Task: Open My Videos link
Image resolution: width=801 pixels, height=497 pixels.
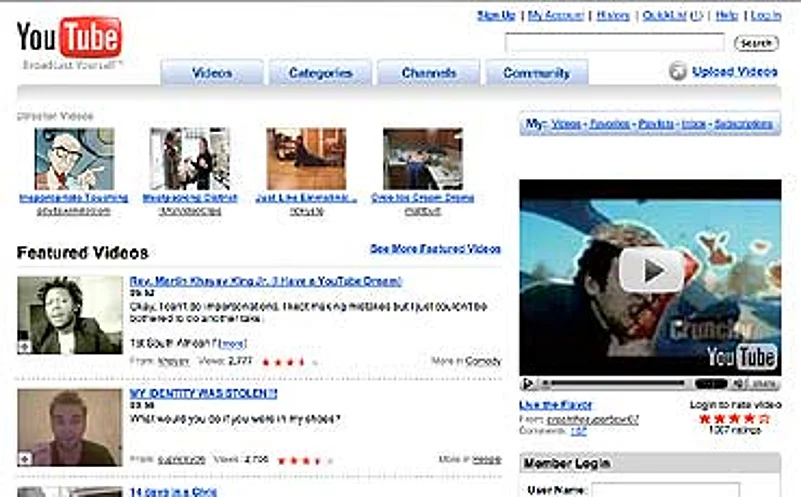Action: [x=566, y=124]
